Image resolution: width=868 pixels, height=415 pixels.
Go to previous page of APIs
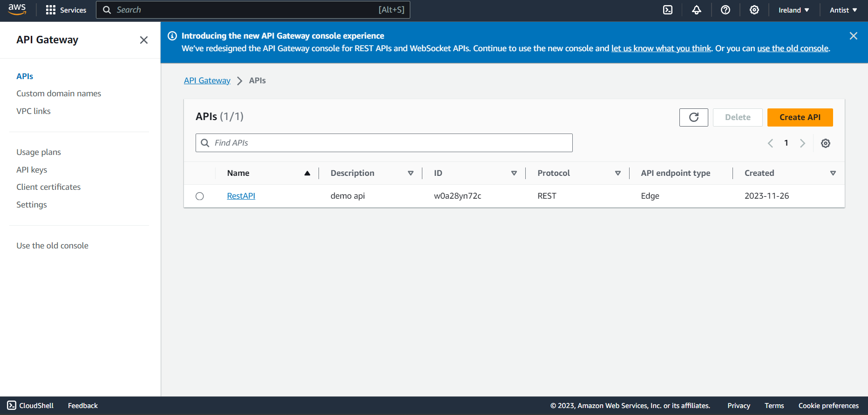[770, 143]
